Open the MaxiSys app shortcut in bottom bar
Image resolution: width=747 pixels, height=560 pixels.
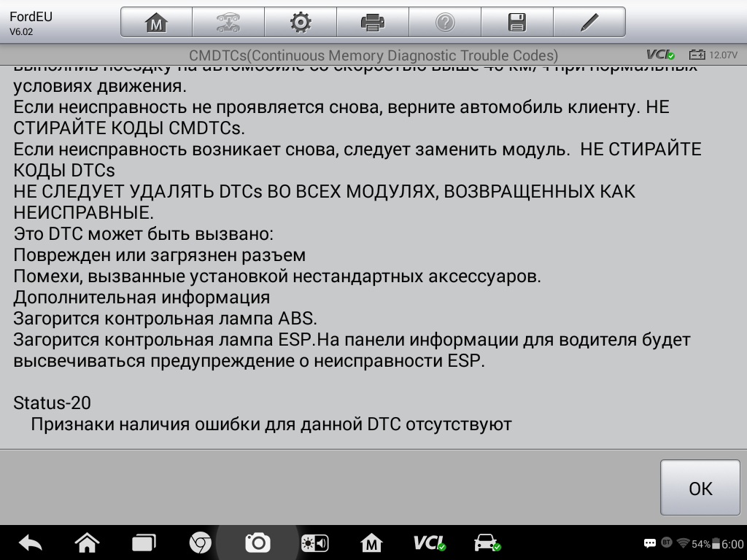tap(372, 542)
